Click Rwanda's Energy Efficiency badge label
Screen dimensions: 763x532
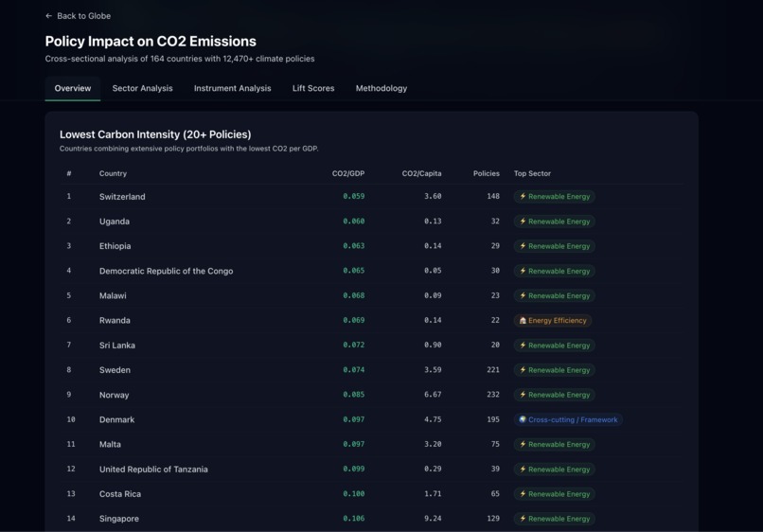[x=558, y=320]
